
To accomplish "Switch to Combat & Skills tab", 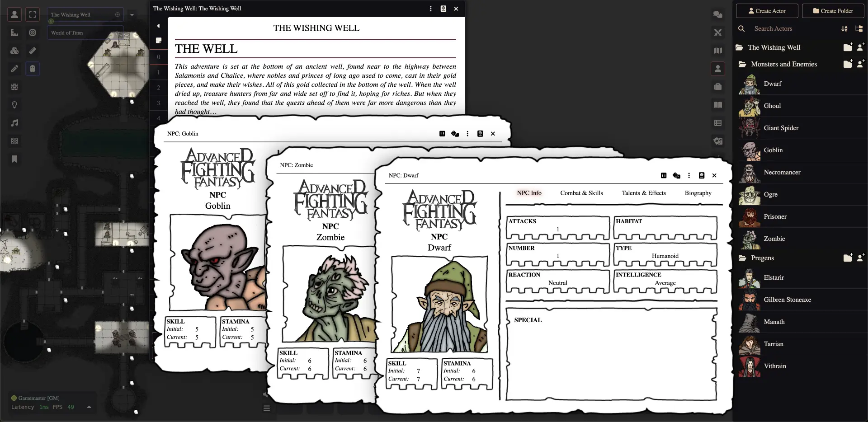I will point(581,193).
